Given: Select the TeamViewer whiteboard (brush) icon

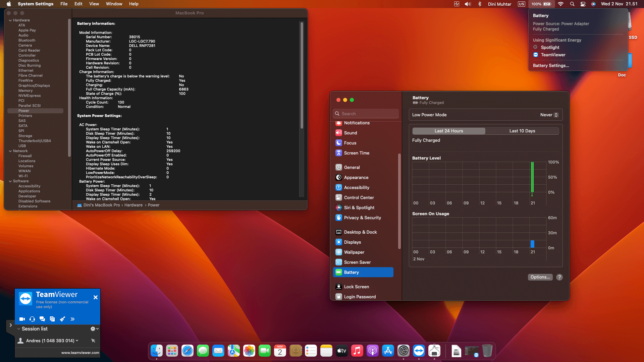Looking at the screenshot, I should point(62,319).
